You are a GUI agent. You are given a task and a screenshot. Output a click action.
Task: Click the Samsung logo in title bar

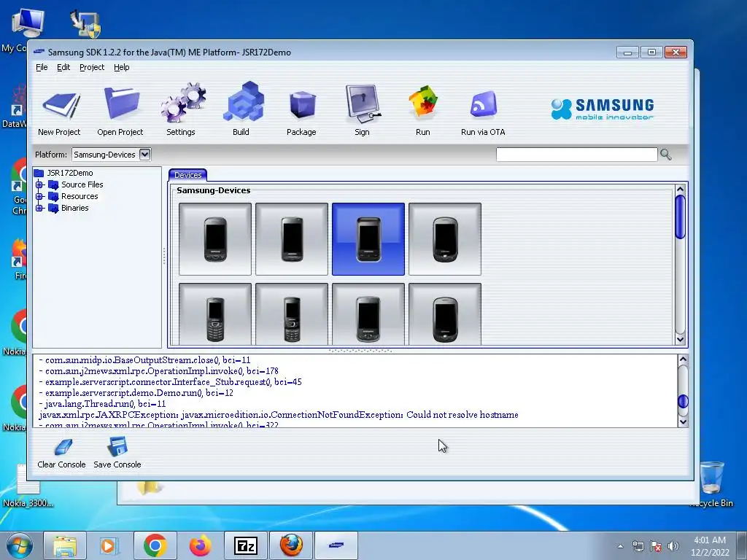click(39, 52)
